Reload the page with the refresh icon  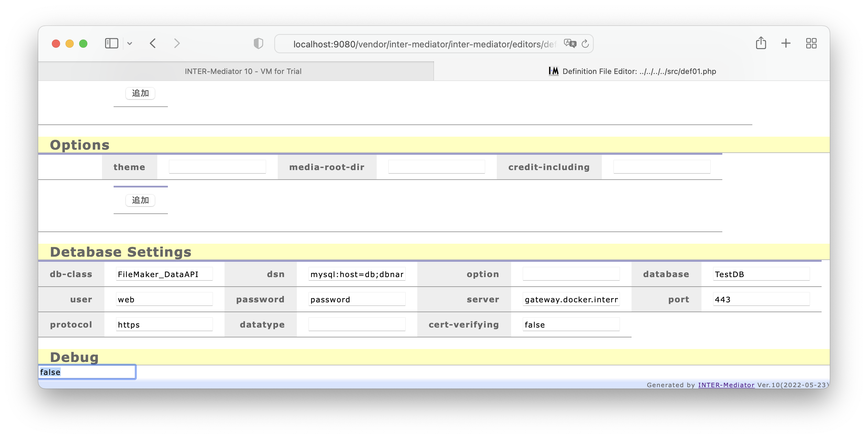click(585, 44)
